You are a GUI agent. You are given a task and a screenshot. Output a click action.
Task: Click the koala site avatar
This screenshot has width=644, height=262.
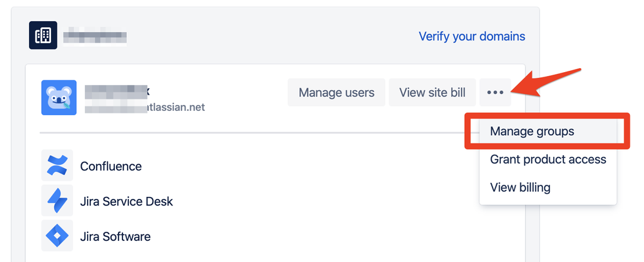pos(59,97)
